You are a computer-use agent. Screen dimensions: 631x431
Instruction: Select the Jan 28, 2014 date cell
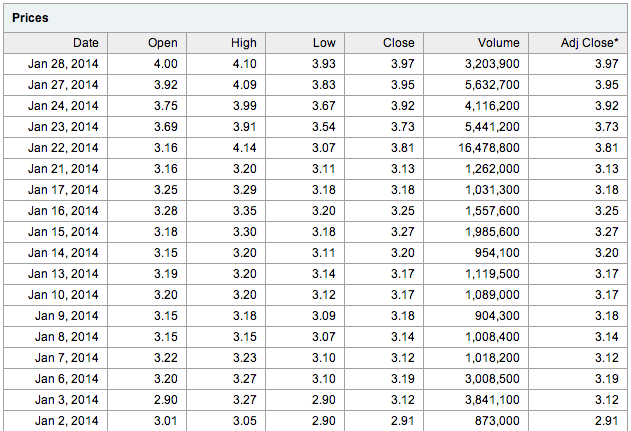(56, 64)
